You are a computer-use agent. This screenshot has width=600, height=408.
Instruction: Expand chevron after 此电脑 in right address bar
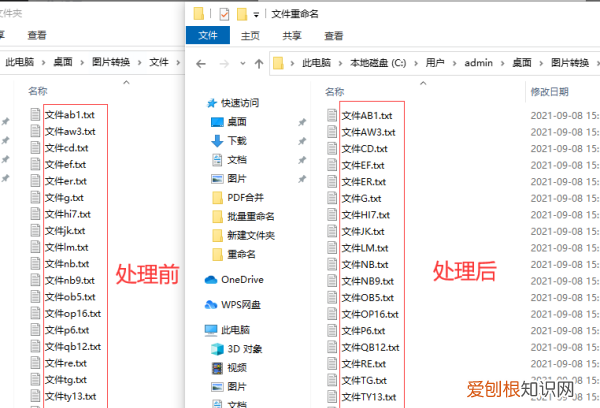[x=340, y=63]
